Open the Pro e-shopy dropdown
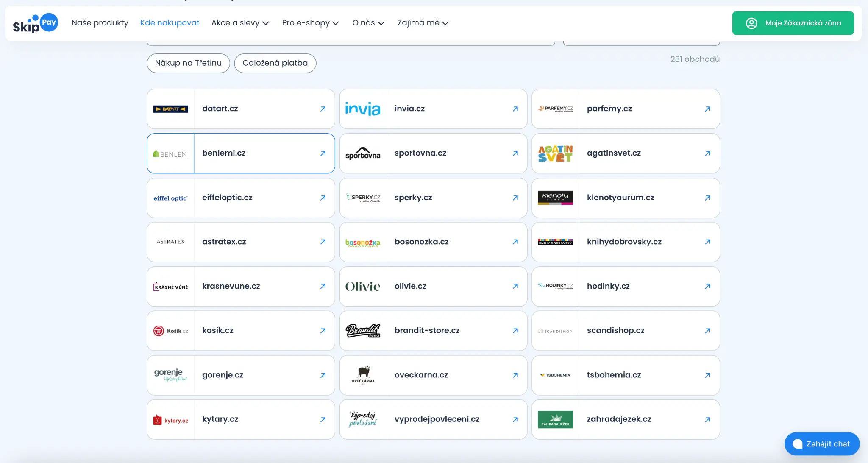Screen dimensions: 868x463 click(x=310, y=23)
